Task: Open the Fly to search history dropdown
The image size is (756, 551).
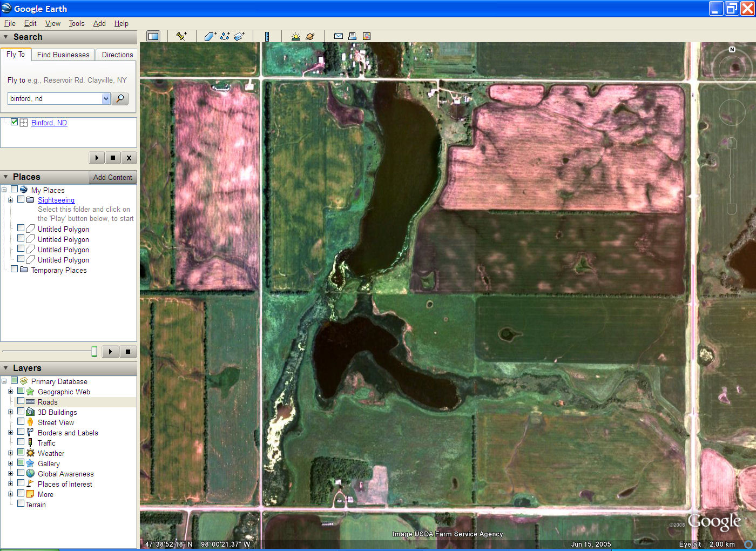Action: click(106, 98)
